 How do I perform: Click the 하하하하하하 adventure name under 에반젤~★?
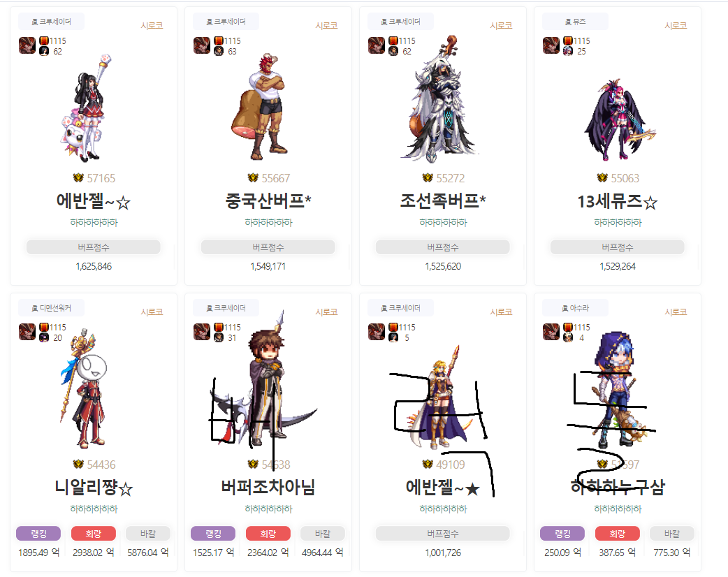tap(443, 509)
